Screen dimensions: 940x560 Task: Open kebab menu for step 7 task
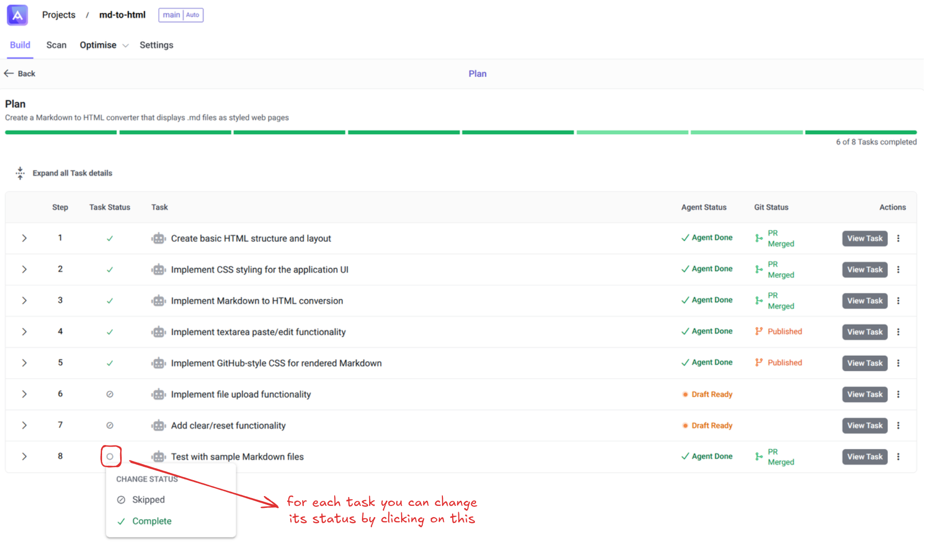coord(898,425)
